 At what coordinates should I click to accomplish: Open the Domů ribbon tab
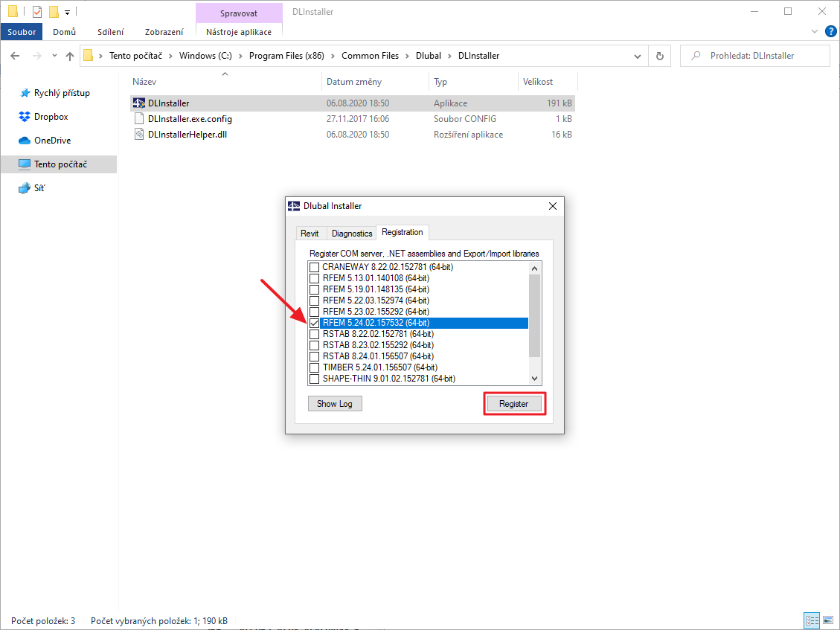coord(64,31)
